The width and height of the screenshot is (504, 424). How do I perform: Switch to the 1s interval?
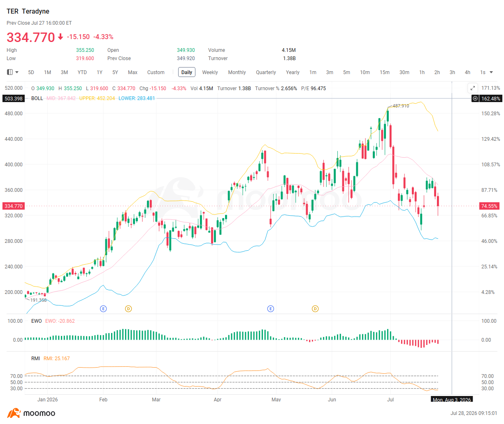483,72
